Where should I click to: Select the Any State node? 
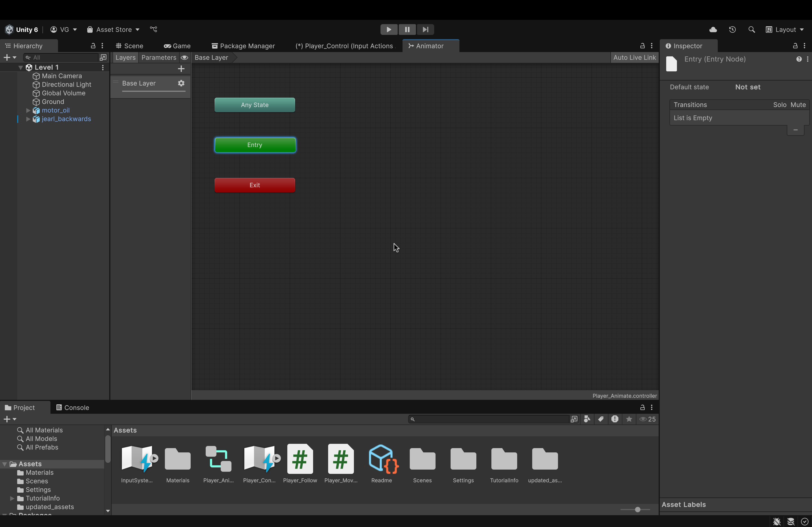255,105
